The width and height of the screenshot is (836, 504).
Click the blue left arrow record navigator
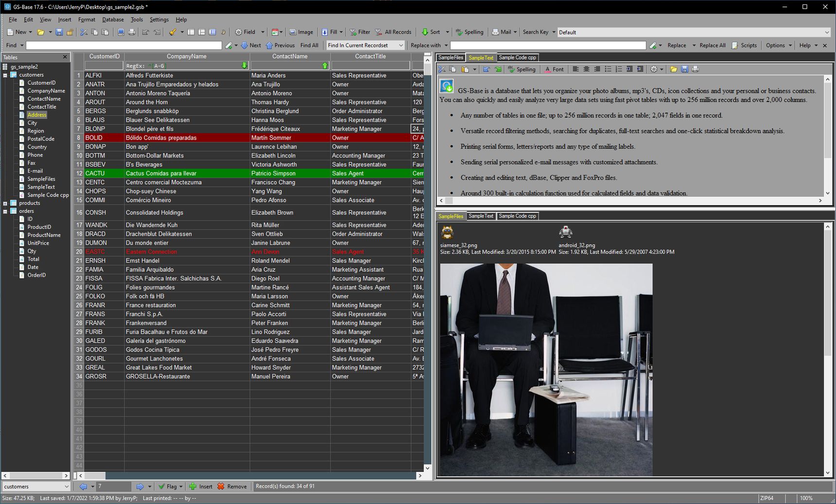click(83, 487)
